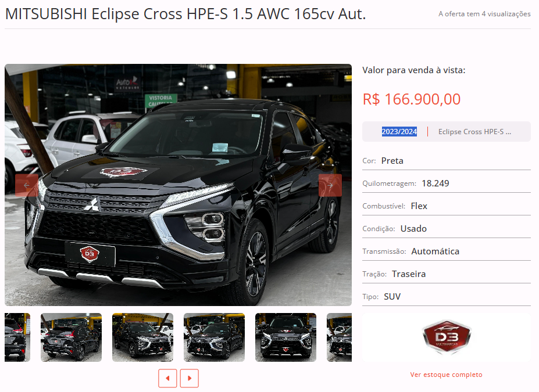Click the R$ 166.900,00 price

click(x=412, y=99)
